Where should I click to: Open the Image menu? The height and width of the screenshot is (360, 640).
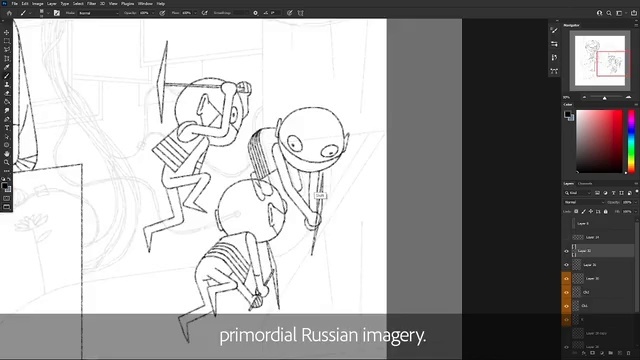tap(38, 4)
